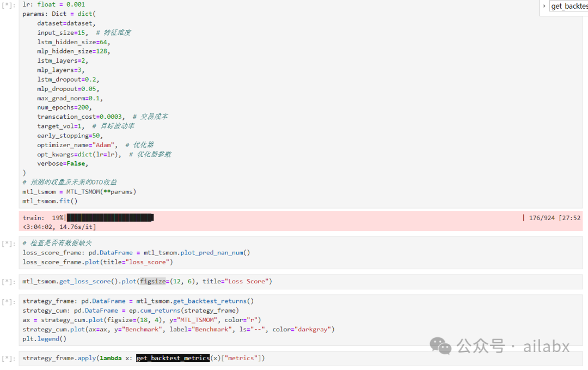Click the highlighted "get_backtest_metrics" search match
588x370 pixels.
pyautogui.click(x=173, y=359)
